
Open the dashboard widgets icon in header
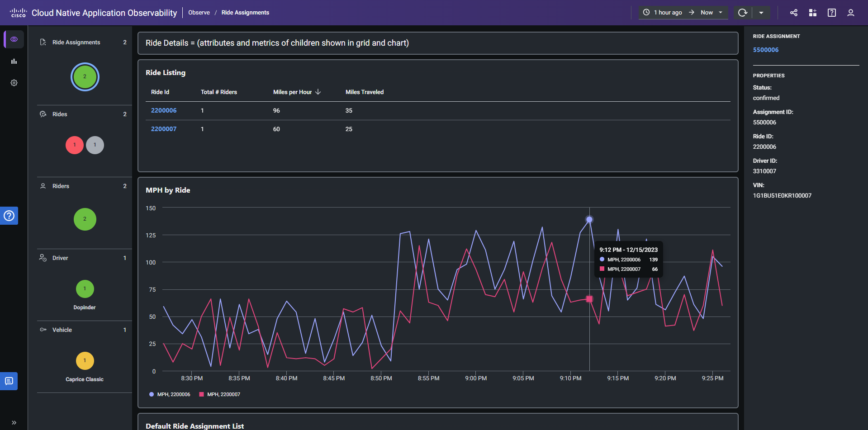click(x=813, y=13)
